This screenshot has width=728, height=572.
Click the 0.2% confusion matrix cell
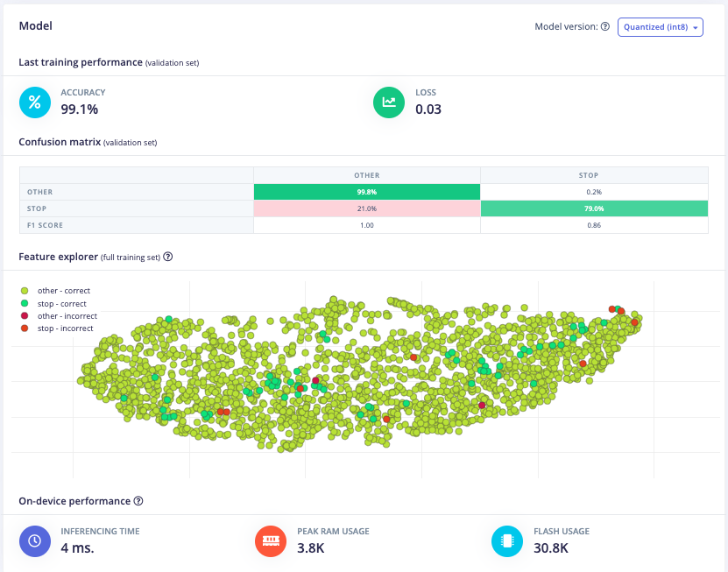tap(594, 192)
